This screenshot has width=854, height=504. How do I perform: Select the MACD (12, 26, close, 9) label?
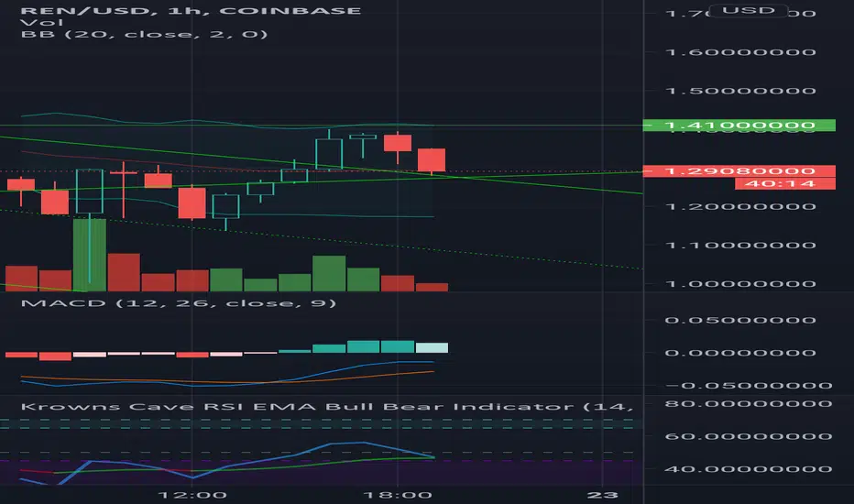pos(178,303)
